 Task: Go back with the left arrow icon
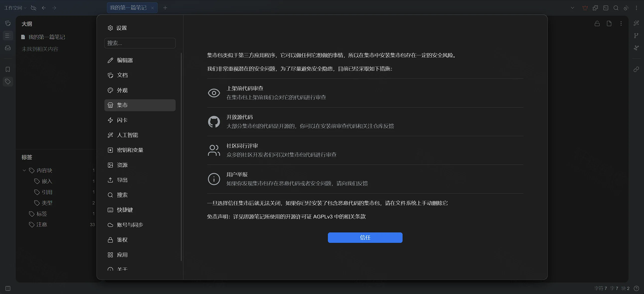[x=44, y=8]
